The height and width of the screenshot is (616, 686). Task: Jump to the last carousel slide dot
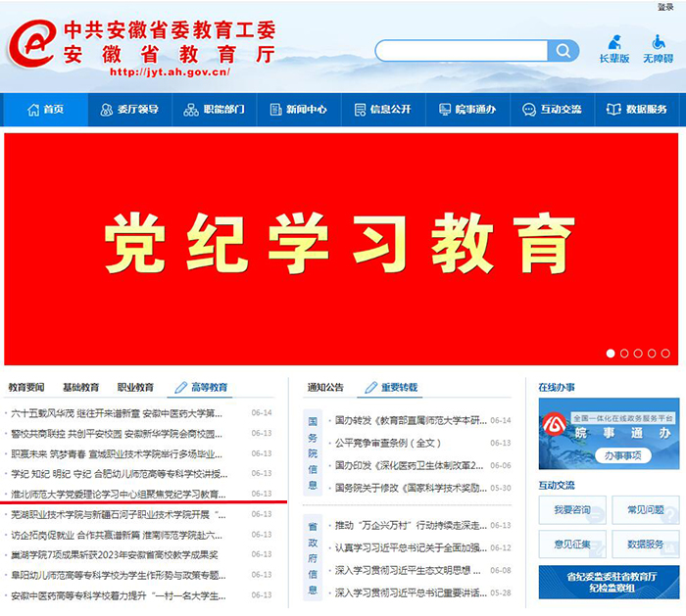point(665,353)
